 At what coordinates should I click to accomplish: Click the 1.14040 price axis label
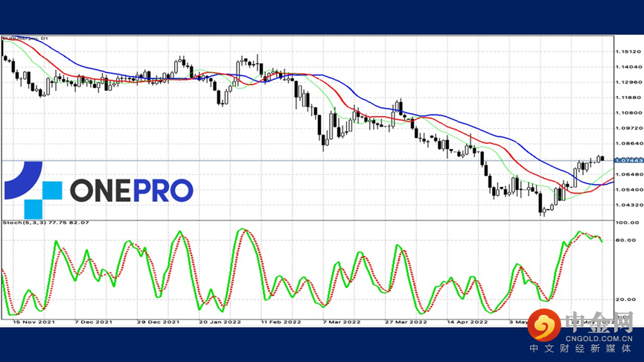pos(628,67)
